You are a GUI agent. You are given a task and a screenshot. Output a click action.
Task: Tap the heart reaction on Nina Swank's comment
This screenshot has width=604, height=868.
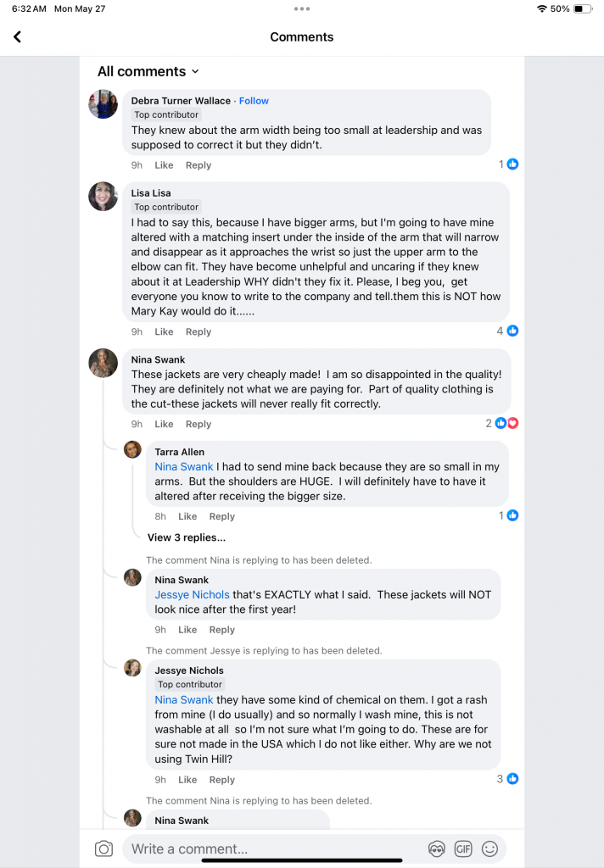tap(512, 422)
